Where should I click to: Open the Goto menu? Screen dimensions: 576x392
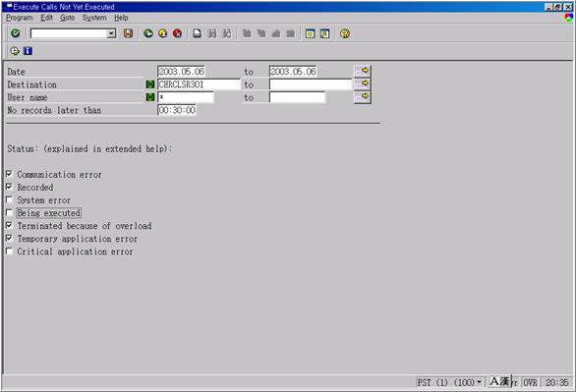coord(67,18)
